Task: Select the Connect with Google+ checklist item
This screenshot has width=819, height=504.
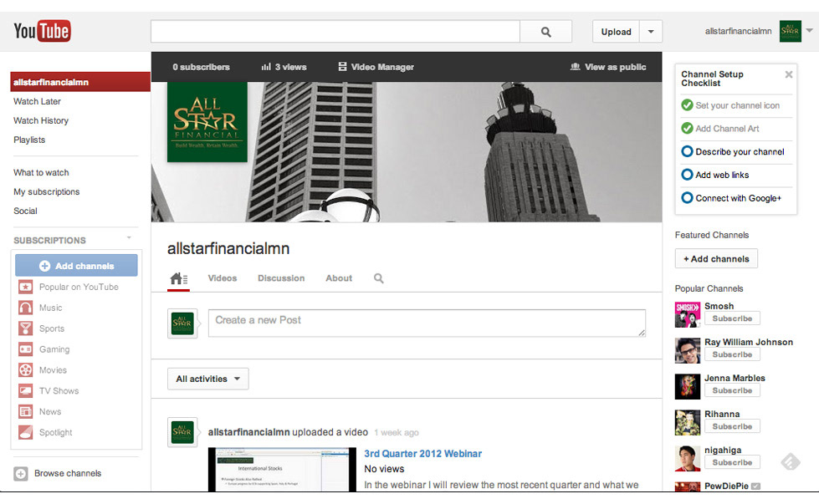Action: [x=738, y=198]
